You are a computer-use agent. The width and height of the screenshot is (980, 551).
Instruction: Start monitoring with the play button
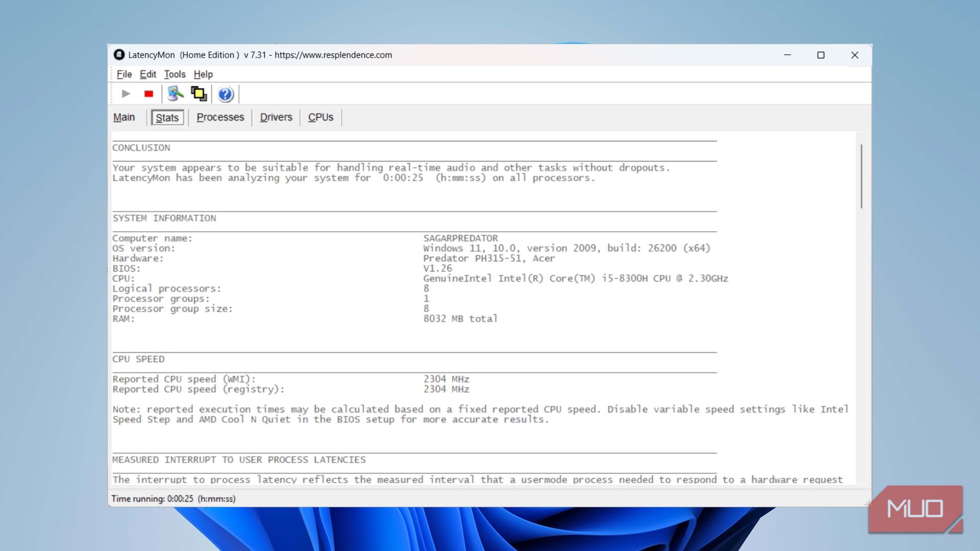coord(126,94)
